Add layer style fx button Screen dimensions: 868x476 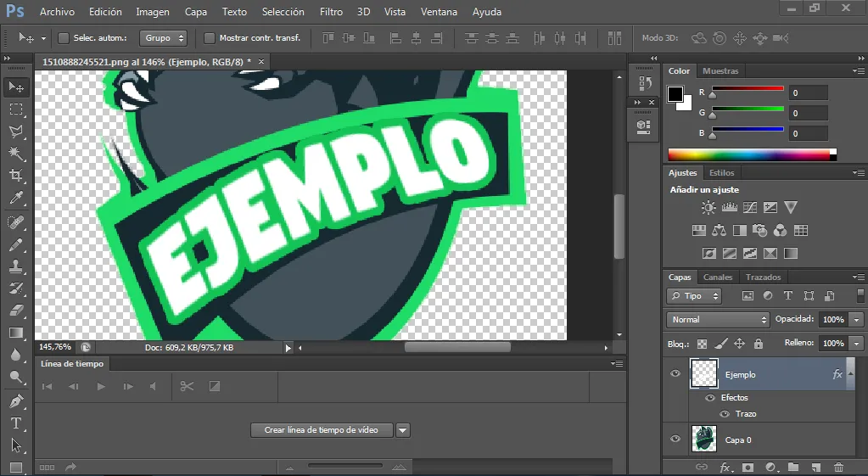725,468
